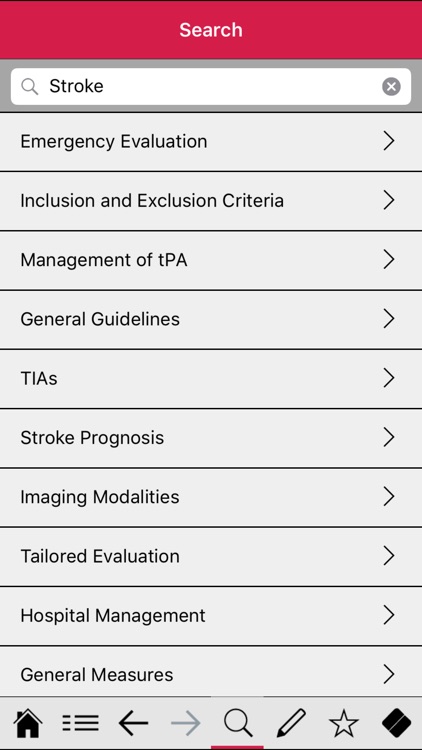Expand Hospital Management chevron
The image size is (422, 750).
click(x=389, y=616)
